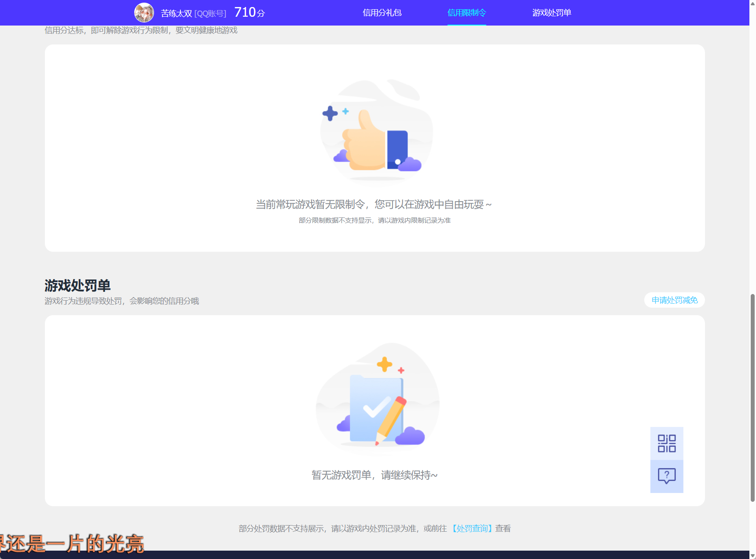Click the scrollbar up arrow
Image resolution: width=756 pixels, height=559 pixels.
pyautogui.click(x=752, y=3)
